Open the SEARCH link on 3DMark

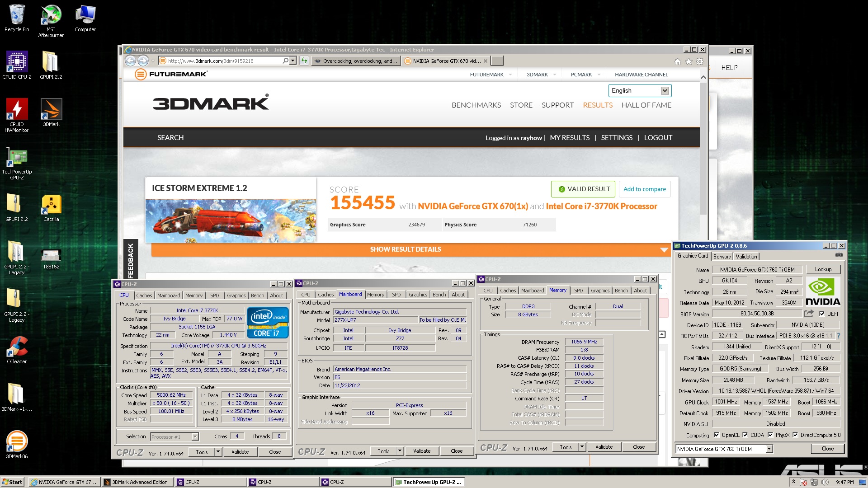(170, 138)
